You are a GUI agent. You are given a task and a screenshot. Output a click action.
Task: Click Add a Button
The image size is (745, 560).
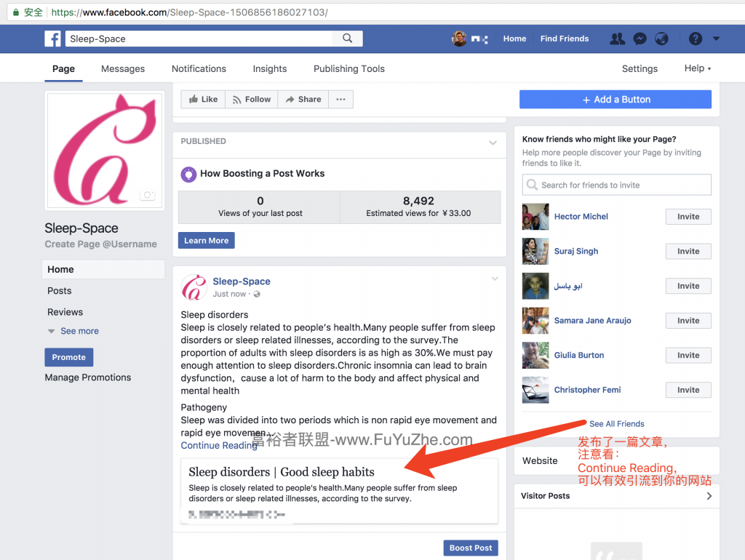[615, 99]
